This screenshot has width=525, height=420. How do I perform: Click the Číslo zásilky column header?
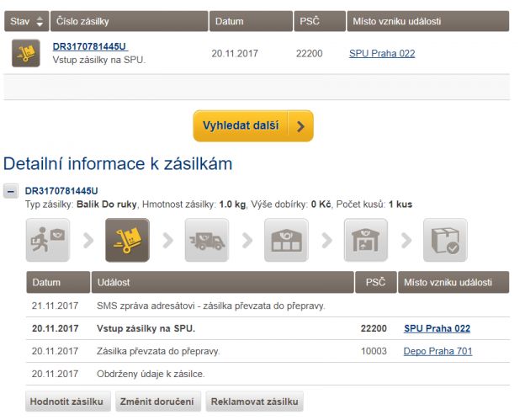click(130, 21)
